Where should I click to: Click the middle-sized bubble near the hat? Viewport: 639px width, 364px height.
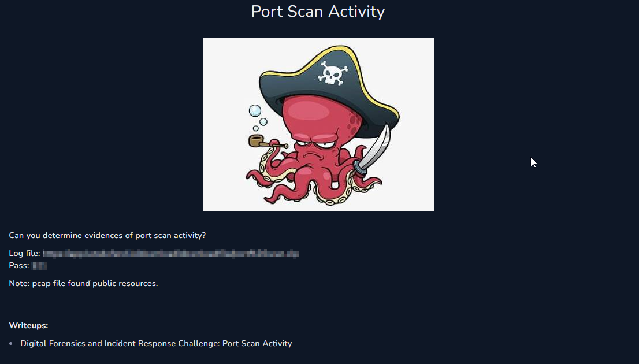click(263, 121)
